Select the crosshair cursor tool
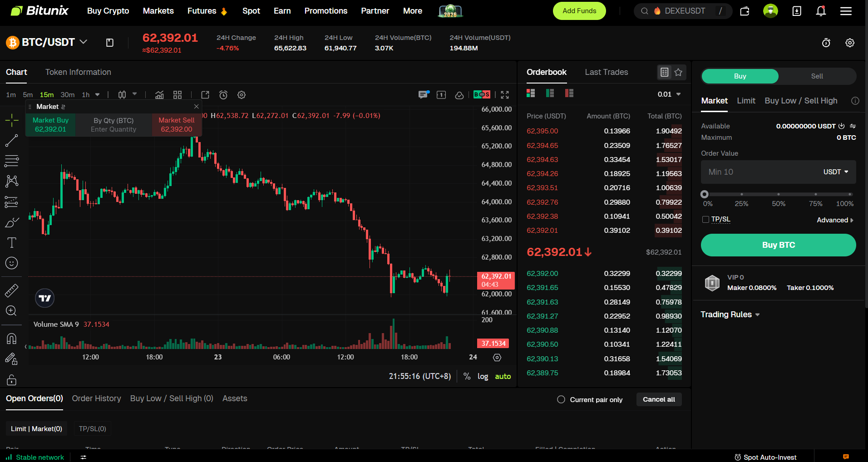This screenshot has height=462, width=868. pos(12,120)
